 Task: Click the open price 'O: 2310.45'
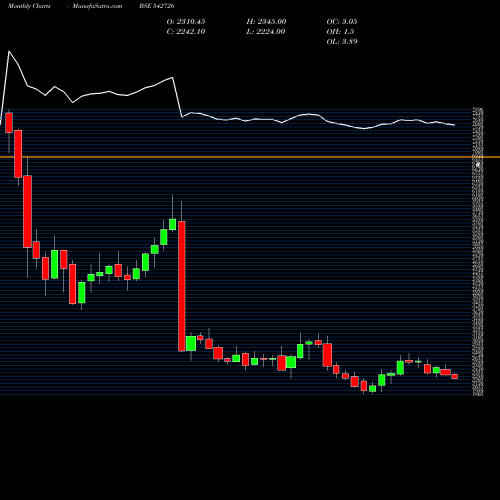click(x=186, y=22)
